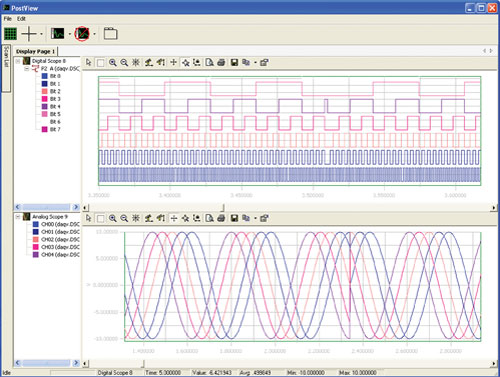Viewport: 500px width, 377px height.
Task: Toggle the empty box button in digital scope toolbar
Action: [x=100, y=63]
